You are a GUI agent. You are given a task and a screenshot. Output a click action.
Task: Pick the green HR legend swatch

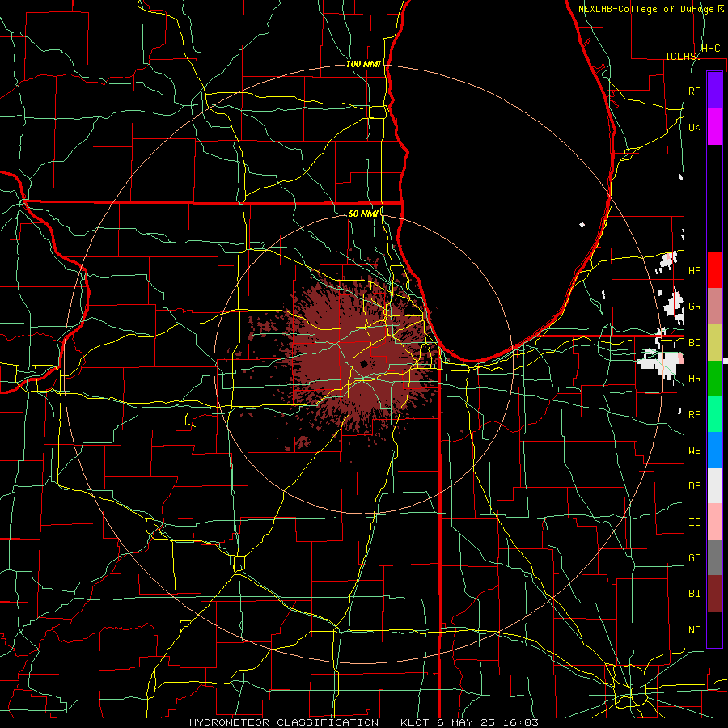[714, 379]
